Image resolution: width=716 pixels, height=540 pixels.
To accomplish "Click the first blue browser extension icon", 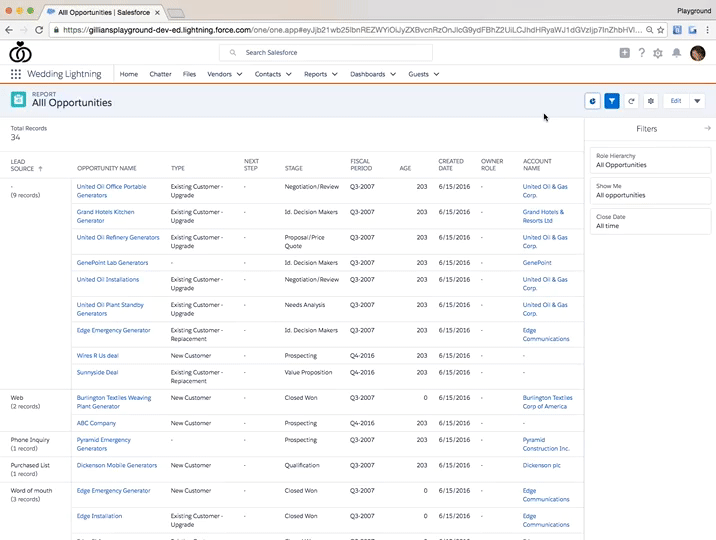I will [677, 30].
